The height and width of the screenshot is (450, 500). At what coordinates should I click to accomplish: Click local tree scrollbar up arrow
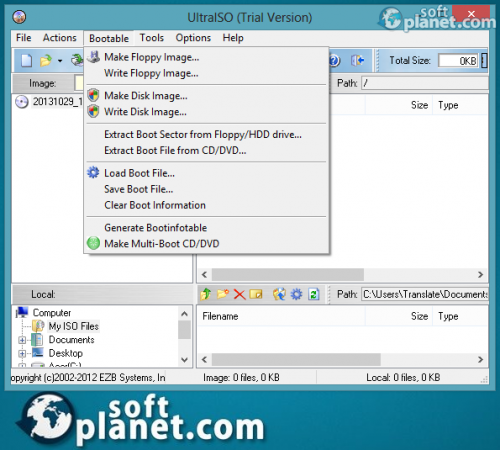tap(184, 314)
